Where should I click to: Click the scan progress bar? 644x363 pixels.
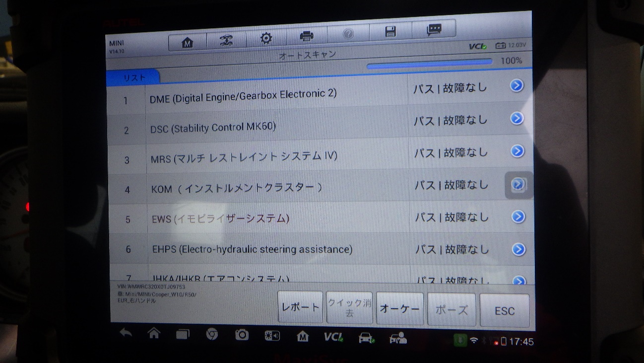click(x=429, y=63)
